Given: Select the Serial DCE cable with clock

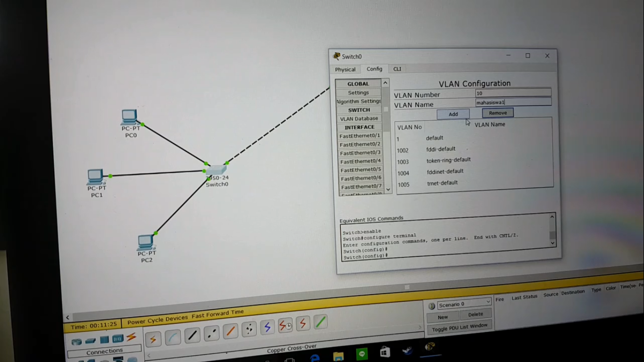Looking at the screenshot, I should pyautogui.click(x=285, y=325).
